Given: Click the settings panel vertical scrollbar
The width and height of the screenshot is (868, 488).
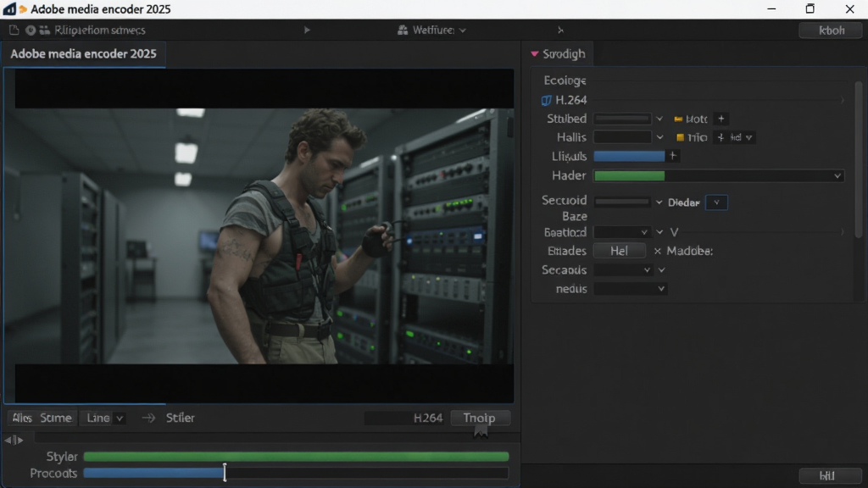Looking at the screenshot, I should coord(859,159).
